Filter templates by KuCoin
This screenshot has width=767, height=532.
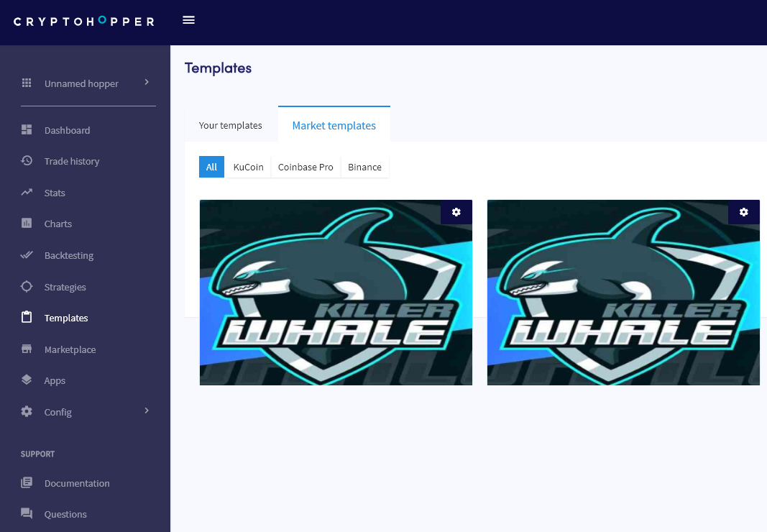[248, 167]
